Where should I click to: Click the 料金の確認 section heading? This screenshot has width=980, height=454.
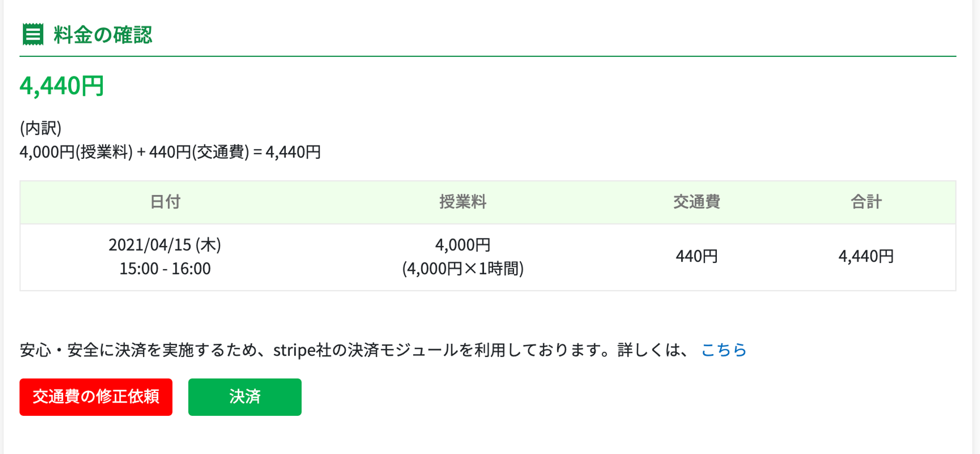[x=103, y=35]
